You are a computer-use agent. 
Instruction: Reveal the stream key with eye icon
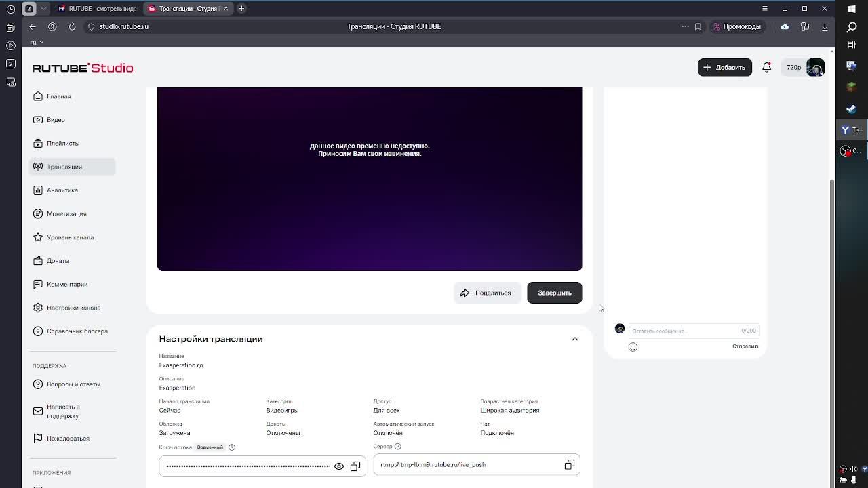[x=339, y=466]
